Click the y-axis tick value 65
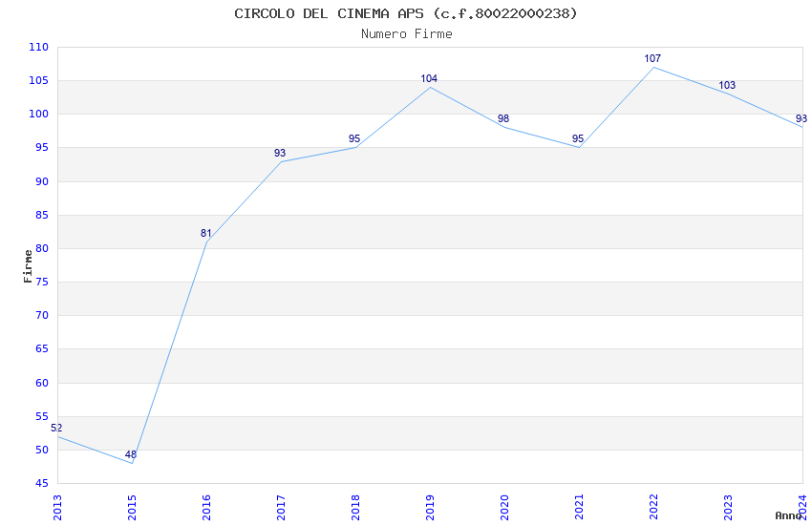The height and width of the screenshot is (525, 812). [42, 348]
